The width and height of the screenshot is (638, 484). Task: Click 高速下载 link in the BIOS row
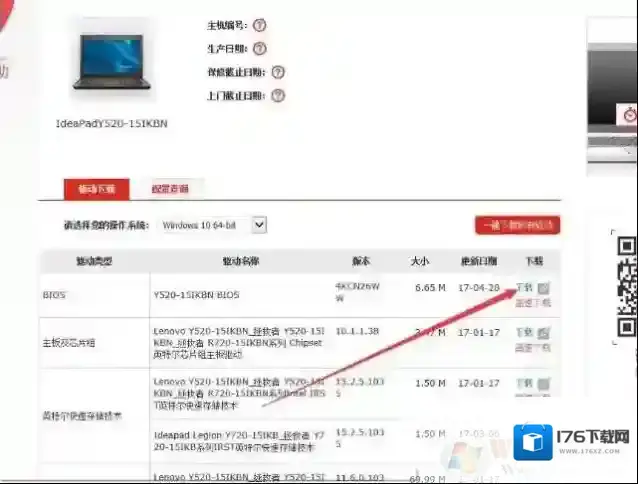533,303
